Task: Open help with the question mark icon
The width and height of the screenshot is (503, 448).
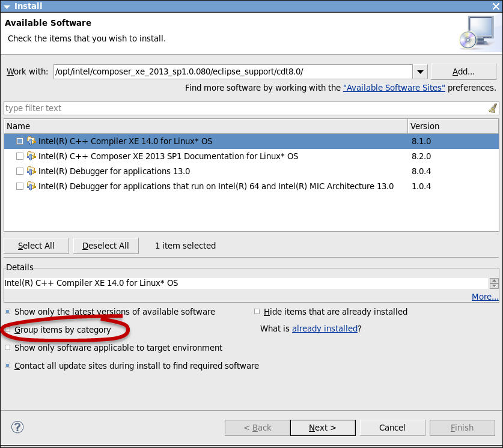Action: coord(17,427)
